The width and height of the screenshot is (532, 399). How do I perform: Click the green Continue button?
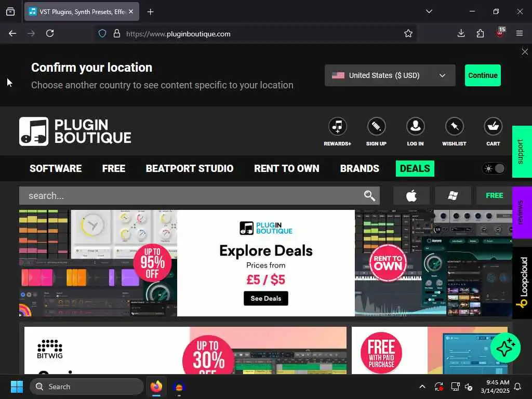click(483, 75)
